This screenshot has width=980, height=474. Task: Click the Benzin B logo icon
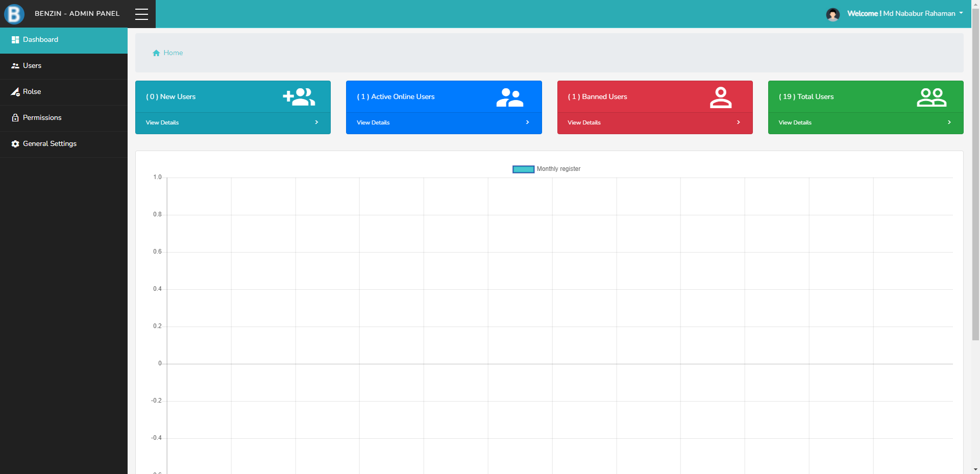[14, 14]
